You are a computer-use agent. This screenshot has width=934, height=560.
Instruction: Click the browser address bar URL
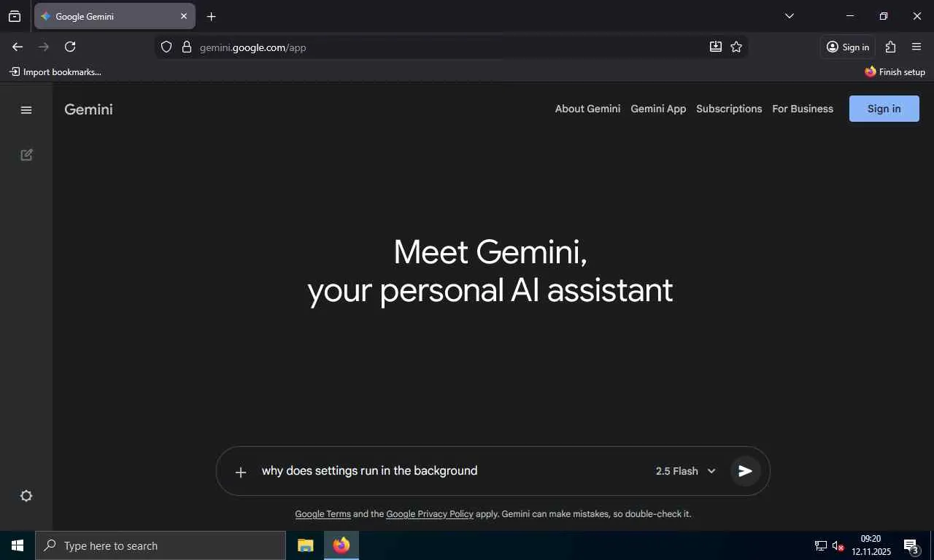click(252, 47)
